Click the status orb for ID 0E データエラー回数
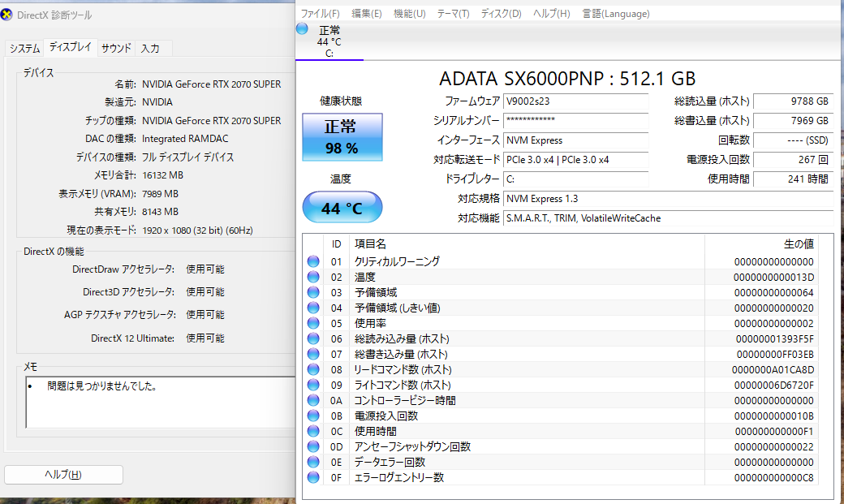Viewport: 844px width, 504px height. (313, 462)
